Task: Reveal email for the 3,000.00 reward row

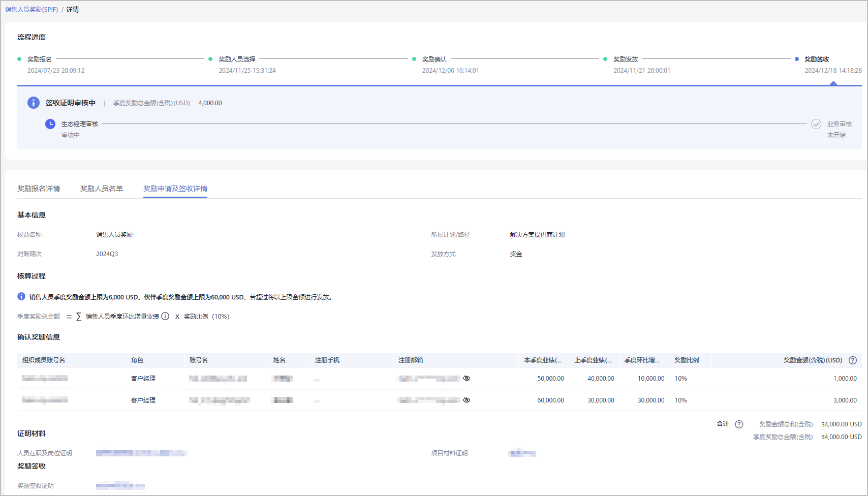Action: click(467, 400)
